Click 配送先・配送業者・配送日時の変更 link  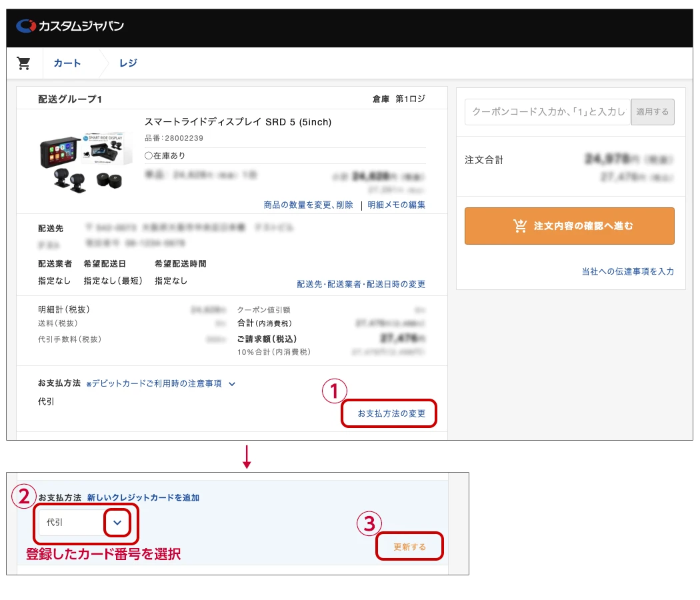tap(361, 284)
